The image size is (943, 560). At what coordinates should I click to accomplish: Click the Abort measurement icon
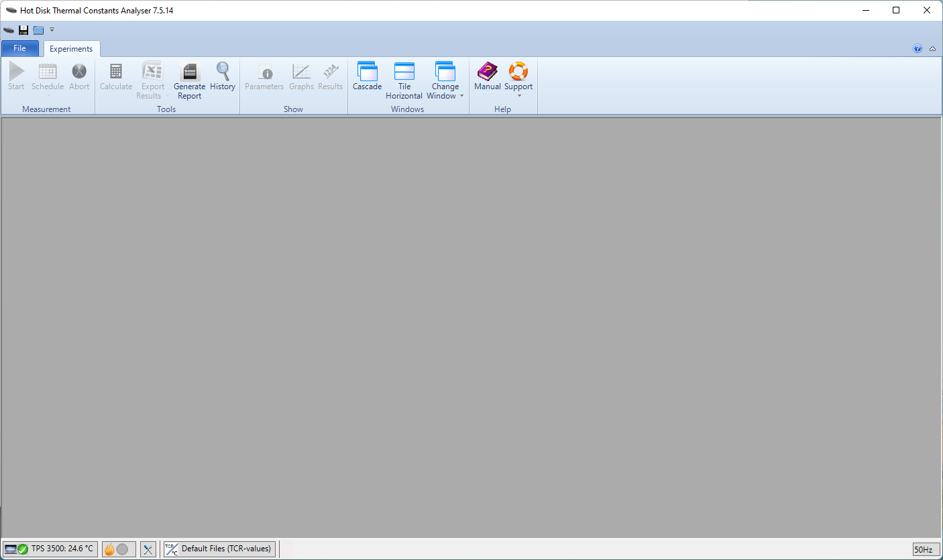coord(79,77)
